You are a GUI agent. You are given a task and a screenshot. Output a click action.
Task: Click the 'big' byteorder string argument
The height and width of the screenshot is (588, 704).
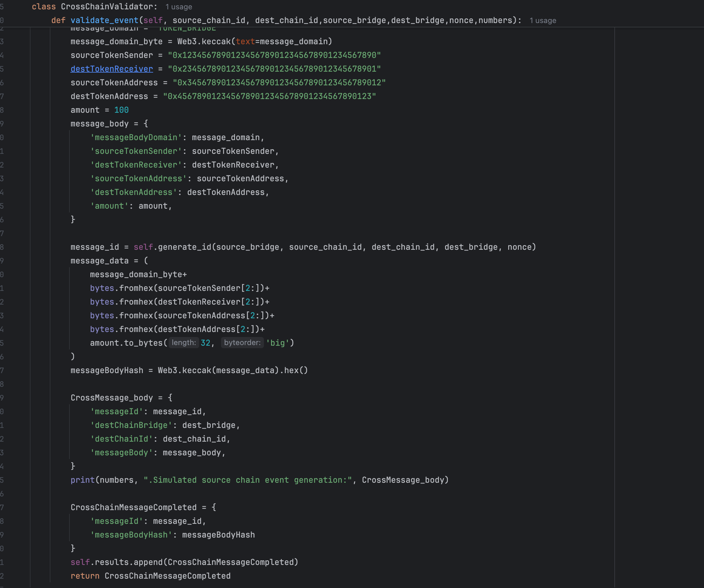coord(278,343)
